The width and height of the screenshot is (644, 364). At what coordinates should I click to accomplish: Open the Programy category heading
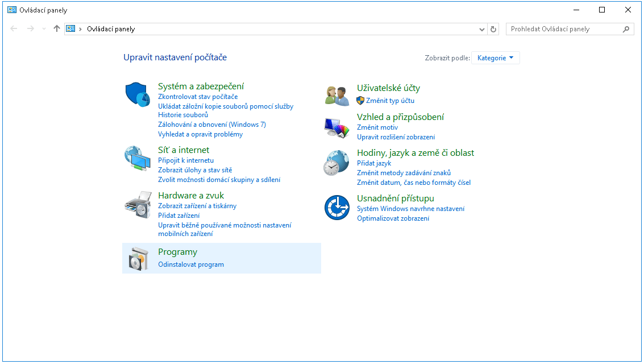(177, 252)
